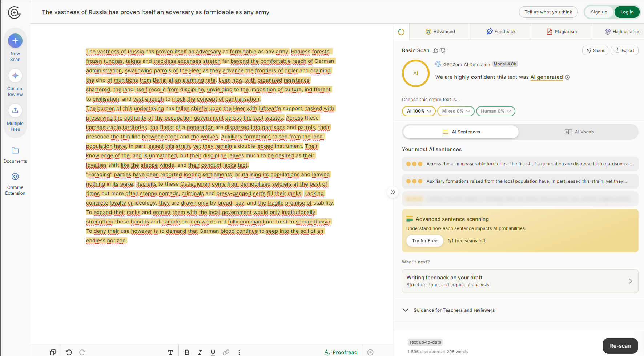Click the Text up-to-date status badge
This screenshot has width=644, height=356.
425,342
